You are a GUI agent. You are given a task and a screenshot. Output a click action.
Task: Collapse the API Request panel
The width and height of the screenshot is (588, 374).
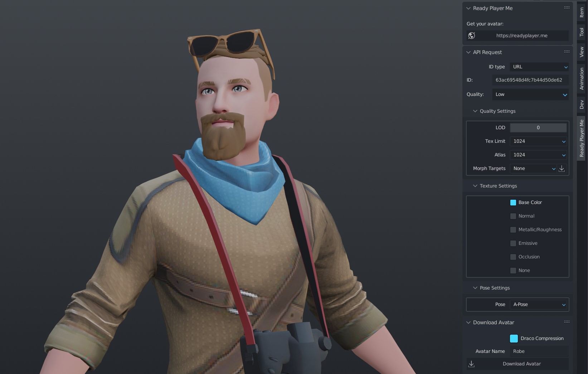click(468, 52)
